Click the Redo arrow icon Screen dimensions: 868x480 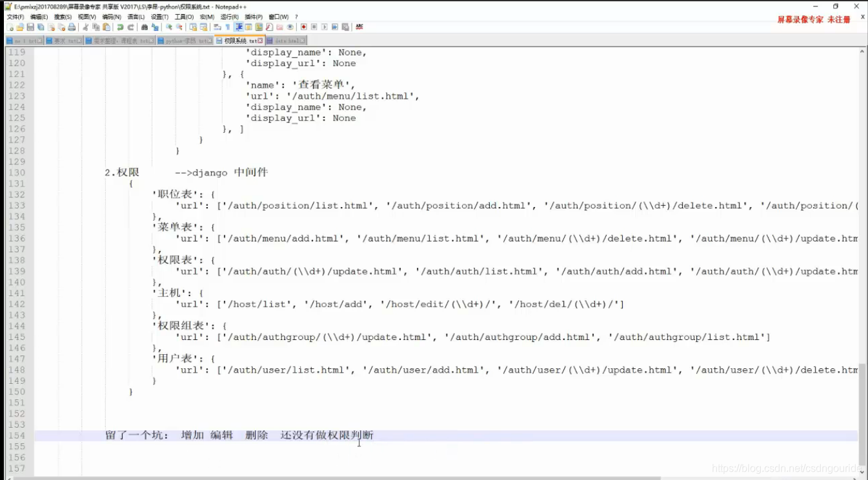[130, 27]
